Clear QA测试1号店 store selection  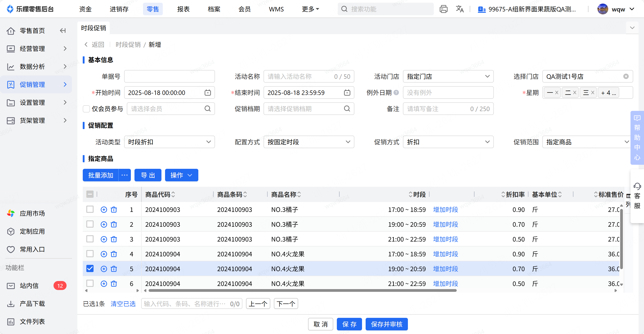(x=626, y=76)
